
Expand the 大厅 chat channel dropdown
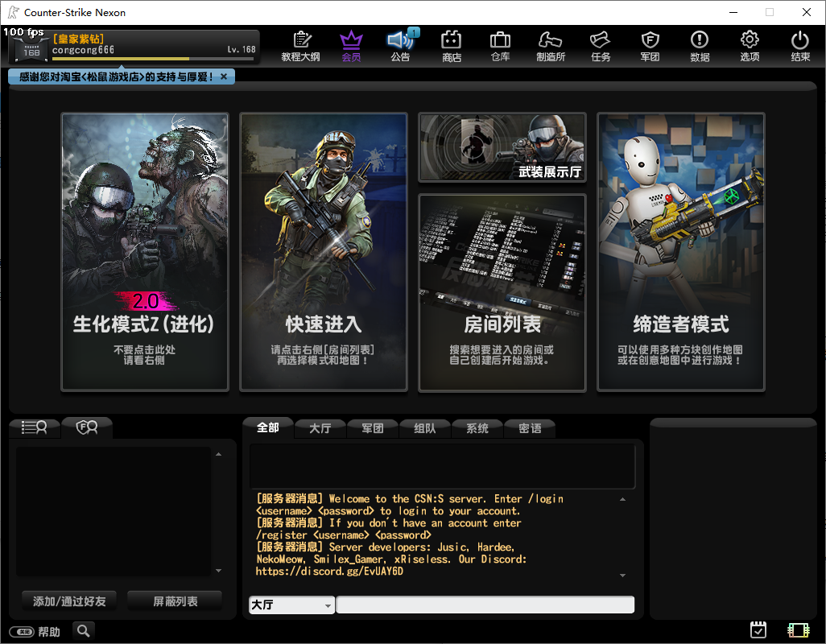[x=291, y=605]
